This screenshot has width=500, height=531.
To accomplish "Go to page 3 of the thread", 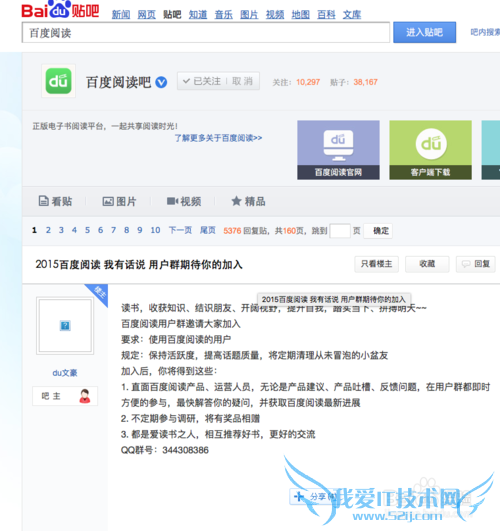I will [x=61, y=230].
